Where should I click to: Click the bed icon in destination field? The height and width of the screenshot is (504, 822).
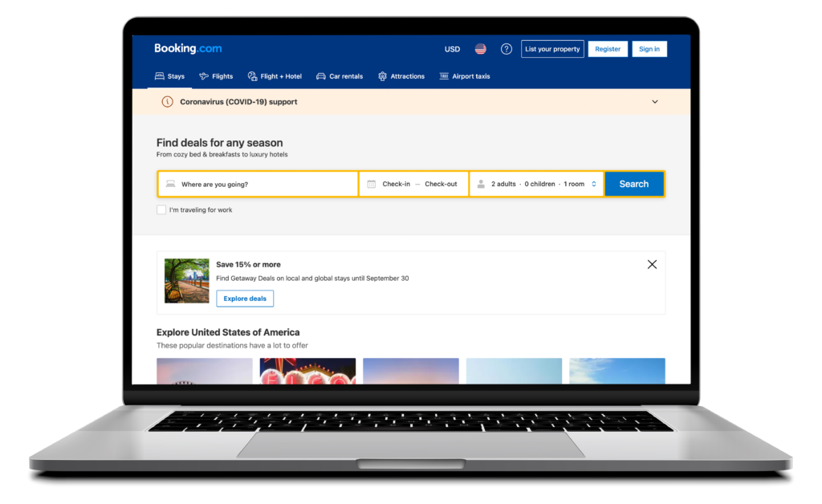[x=170, y=184]
